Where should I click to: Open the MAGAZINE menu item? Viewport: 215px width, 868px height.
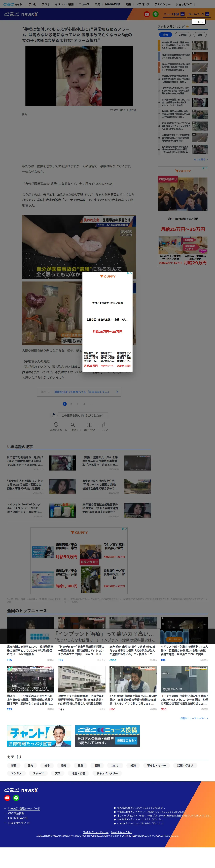click(x=112, y=4)
